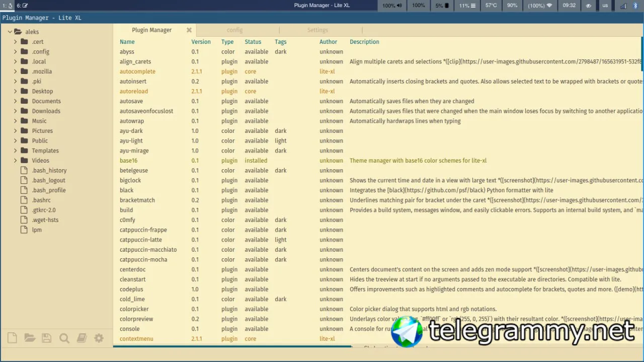
Task: Expand the Pictures folder chevron
Action: (16, 131)
